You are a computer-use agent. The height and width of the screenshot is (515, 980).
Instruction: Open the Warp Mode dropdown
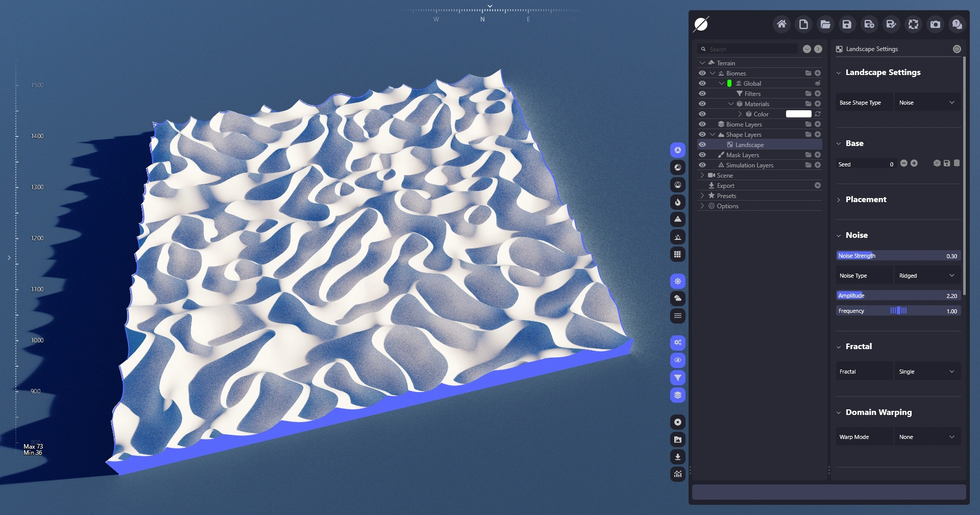pyautogui.click(x=926, y=437)
